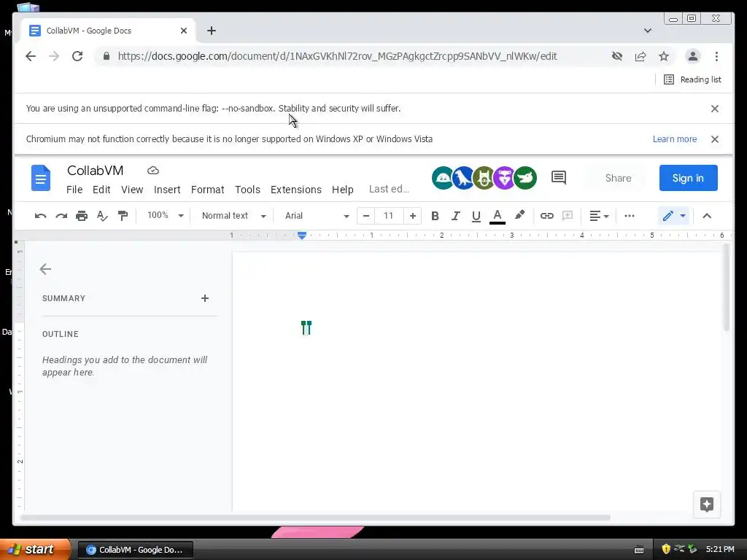747x560 pixels.
Task: Click the Sign in button
Action: 688,178
